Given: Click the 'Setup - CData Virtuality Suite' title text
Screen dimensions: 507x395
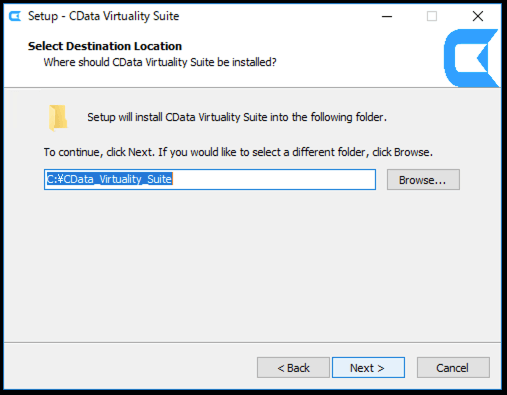Looking at the screenshot, I should (x=103, y=16).
